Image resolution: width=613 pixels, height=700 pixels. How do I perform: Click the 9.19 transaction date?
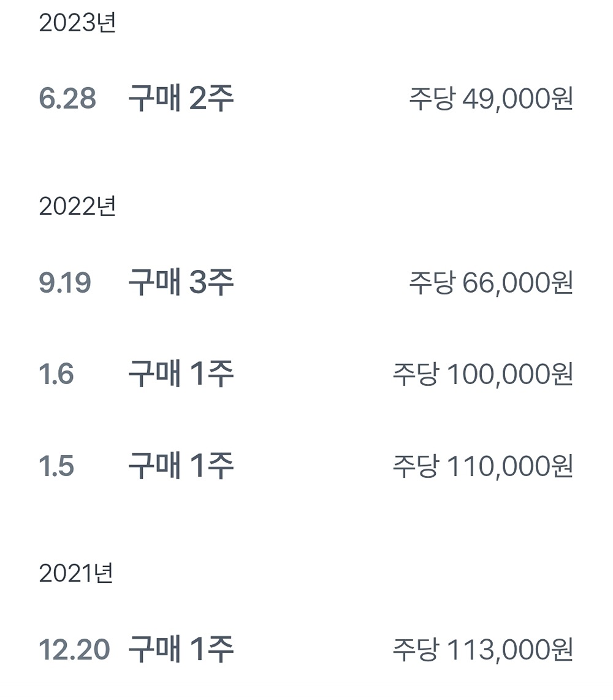(65, 283)
